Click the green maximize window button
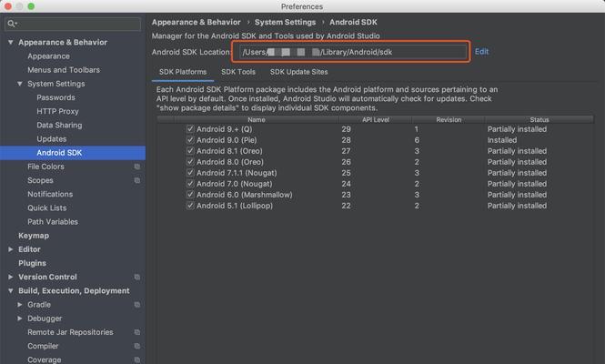 pos(31,6)
